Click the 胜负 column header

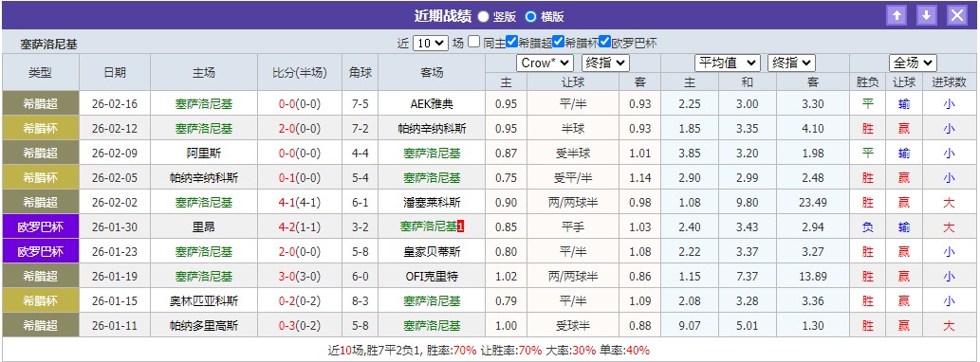coord(867,81)
